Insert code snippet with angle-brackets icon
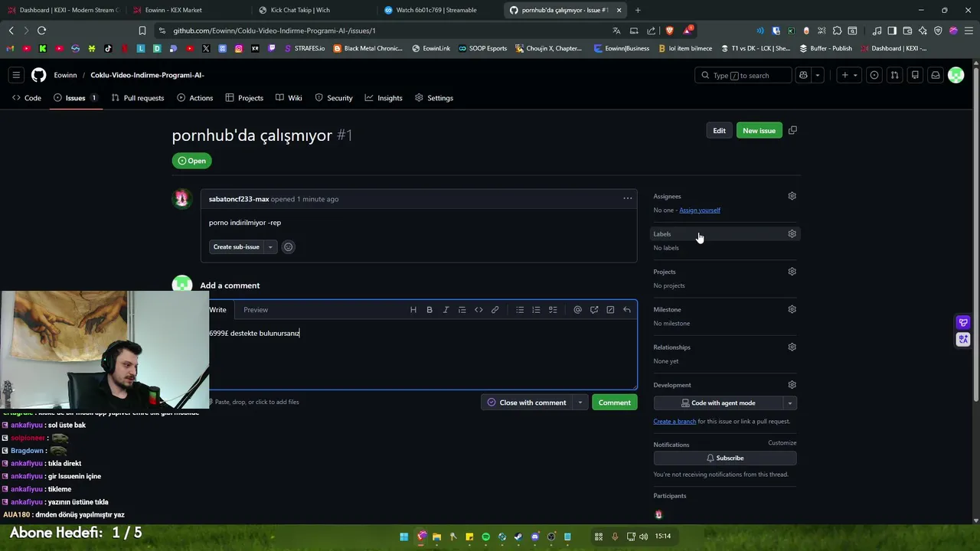The image size is (980, 551). 479,310
